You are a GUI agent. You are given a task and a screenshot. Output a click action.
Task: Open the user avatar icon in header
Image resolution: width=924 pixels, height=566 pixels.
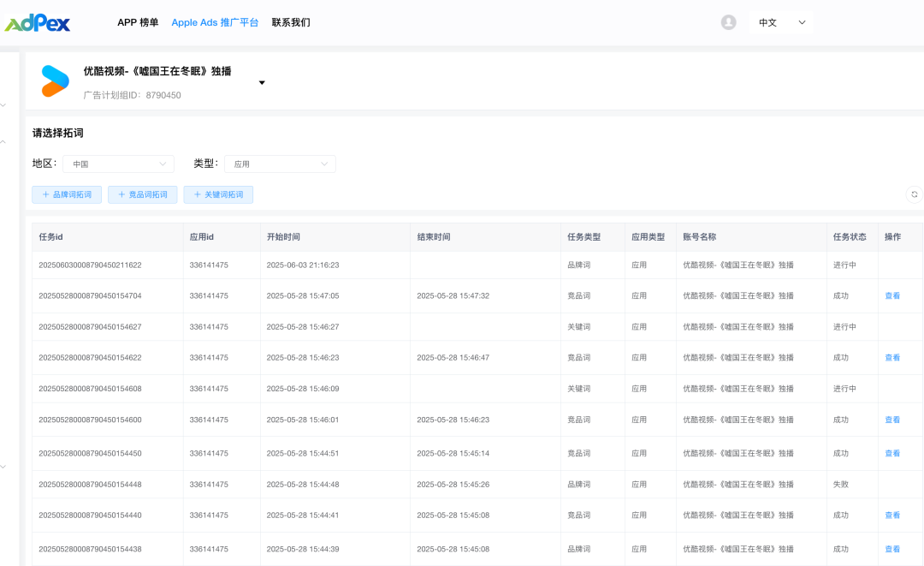pos(728,22)
